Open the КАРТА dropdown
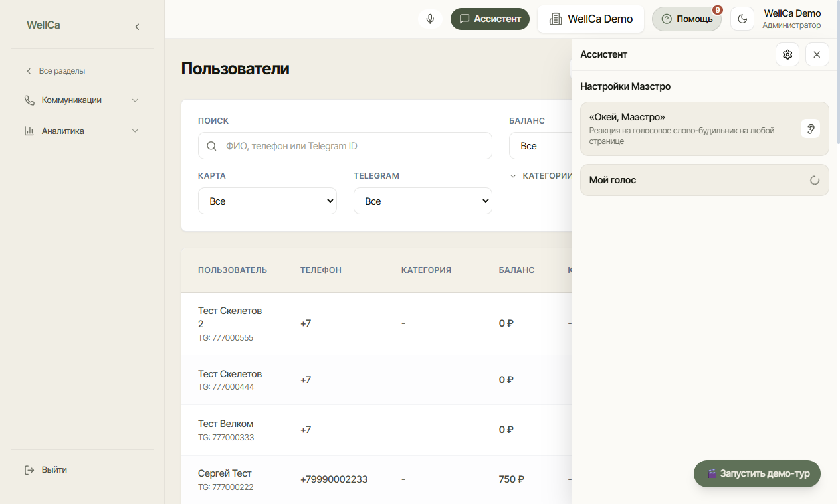 click(x=267, y=201)
